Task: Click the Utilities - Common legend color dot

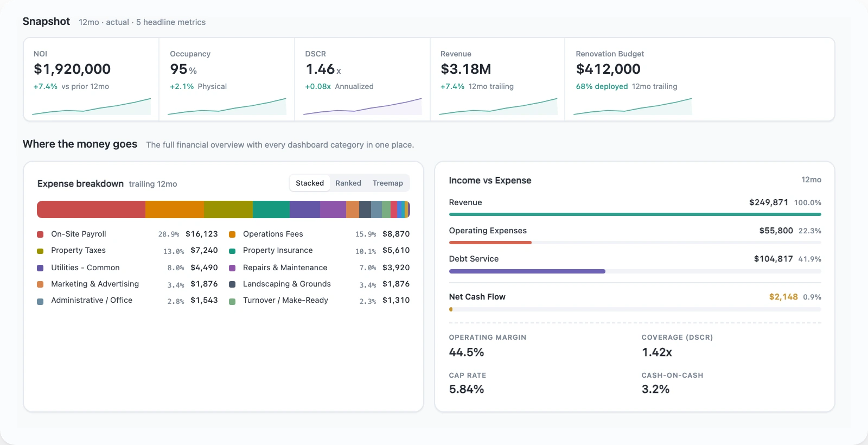Action: pos(40,268)
